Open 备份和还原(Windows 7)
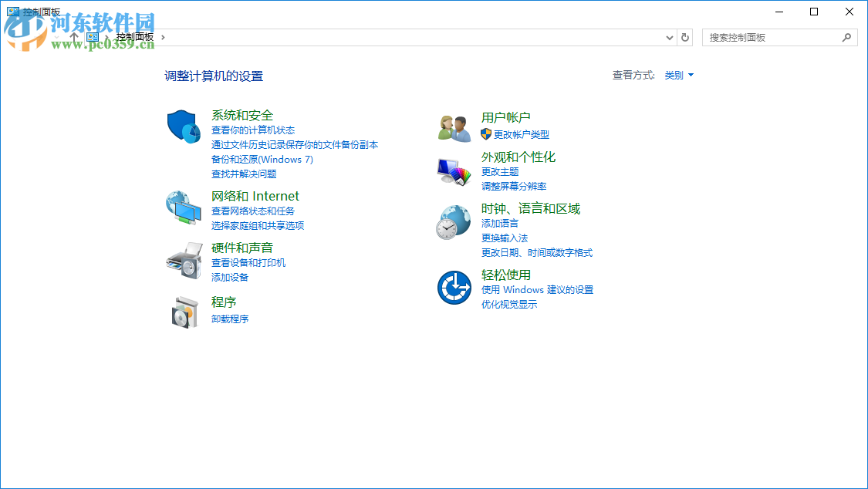 click(261, 159)
